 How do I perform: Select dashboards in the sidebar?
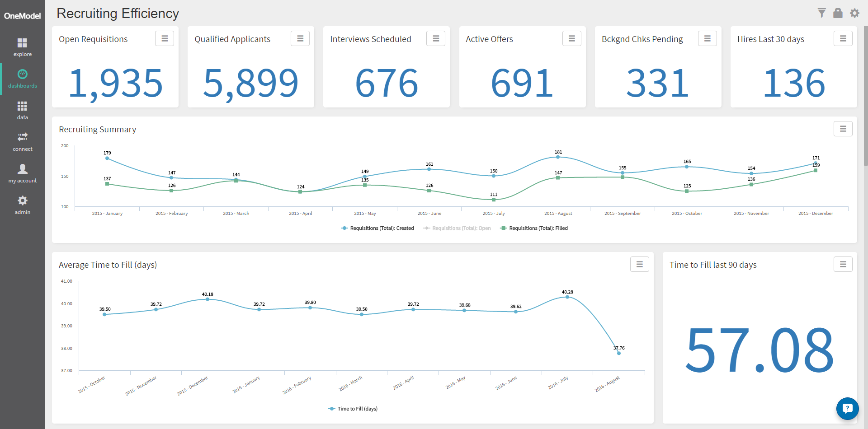point(23,79)
